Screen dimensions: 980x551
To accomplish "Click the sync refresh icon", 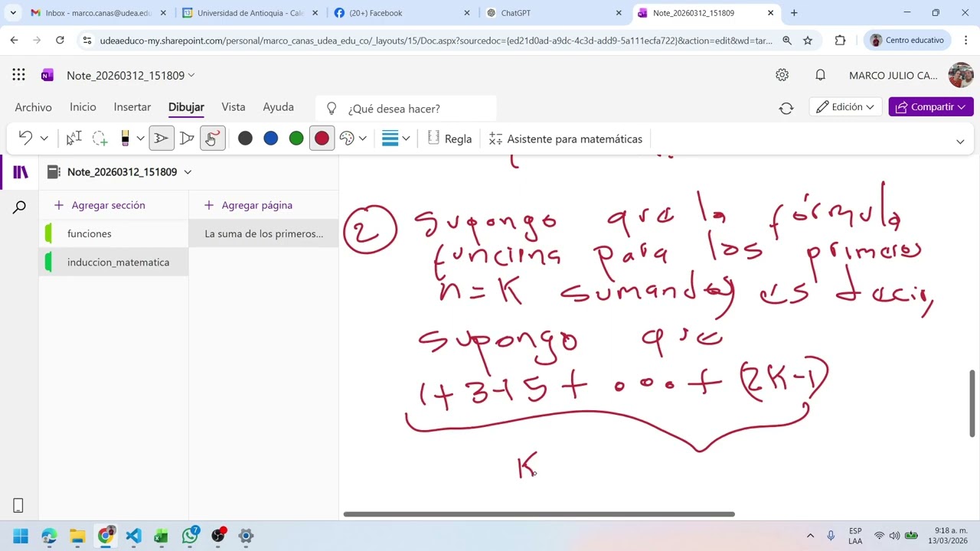I will coord(786,109).
